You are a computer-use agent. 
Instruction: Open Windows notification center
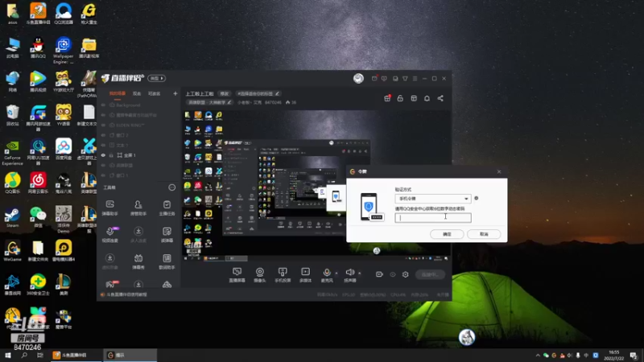pos(634,356)
